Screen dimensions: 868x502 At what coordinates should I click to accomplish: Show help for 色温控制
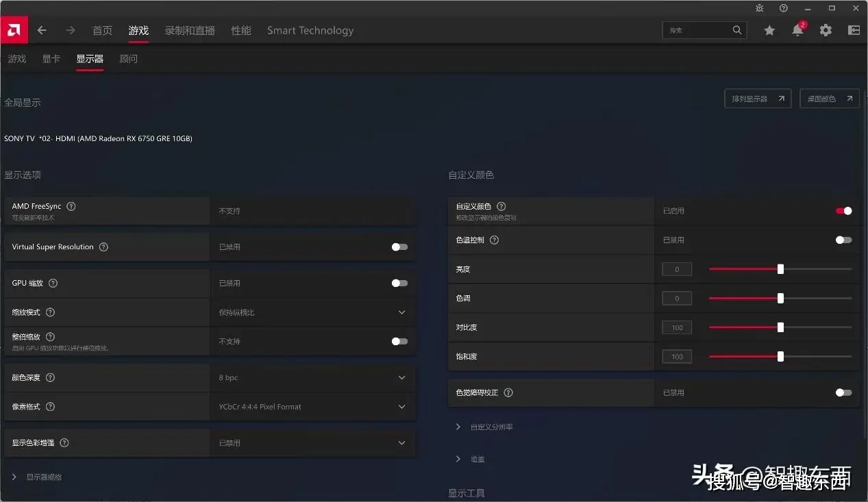(494, 240)
